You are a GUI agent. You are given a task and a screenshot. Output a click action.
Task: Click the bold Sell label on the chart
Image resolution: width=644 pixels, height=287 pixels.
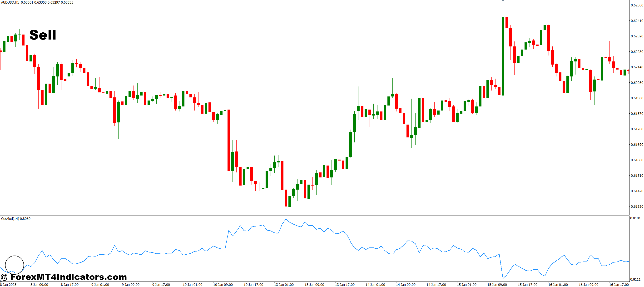click(43, 35)
